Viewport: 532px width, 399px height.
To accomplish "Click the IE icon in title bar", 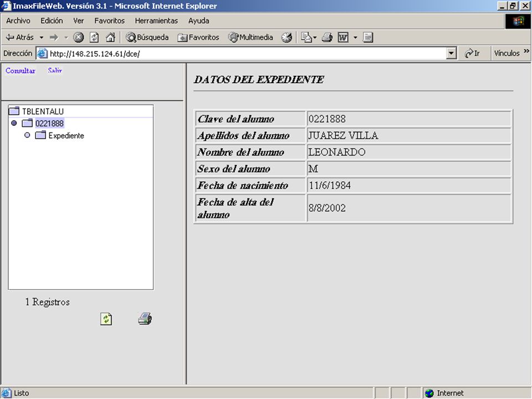I will [x=6, y=6].
